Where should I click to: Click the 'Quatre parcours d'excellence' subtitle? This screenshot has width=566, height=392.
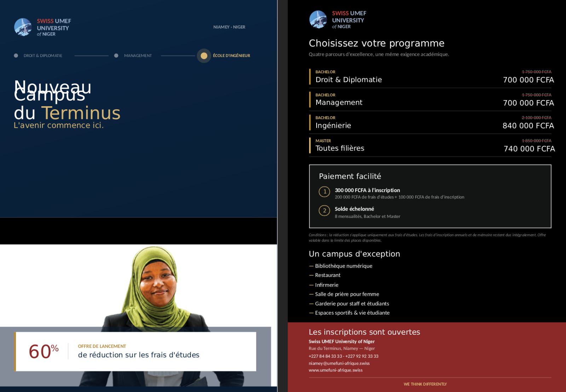click(379, 54)
